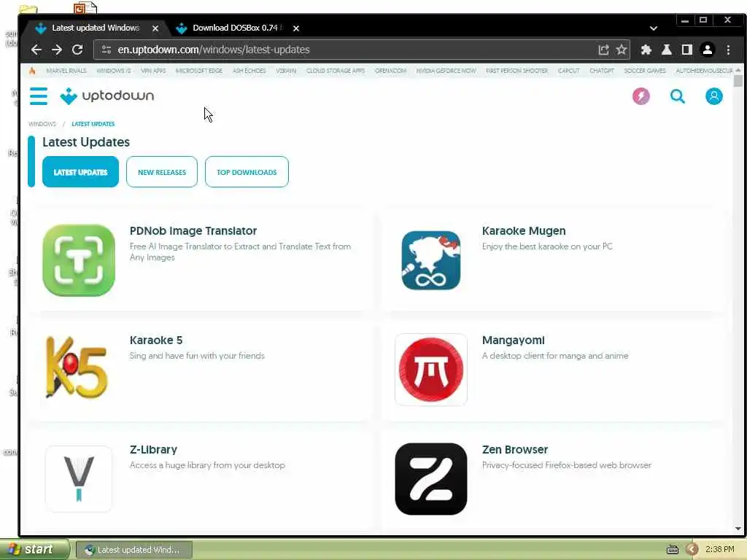Viewport: 747px width, 560px height.
Task: Click the tray notification arrow icon
Action: point(692,550)
